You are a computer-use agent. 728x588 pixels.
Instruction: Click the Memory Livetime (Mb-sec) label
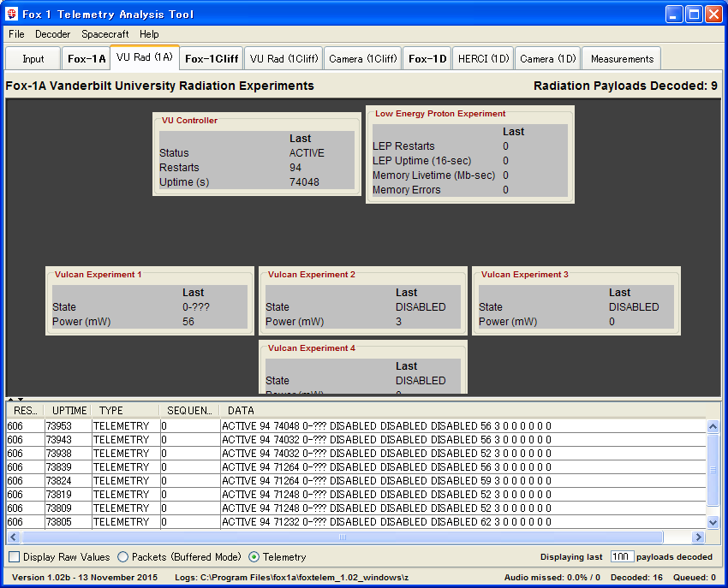click(433, 175)
